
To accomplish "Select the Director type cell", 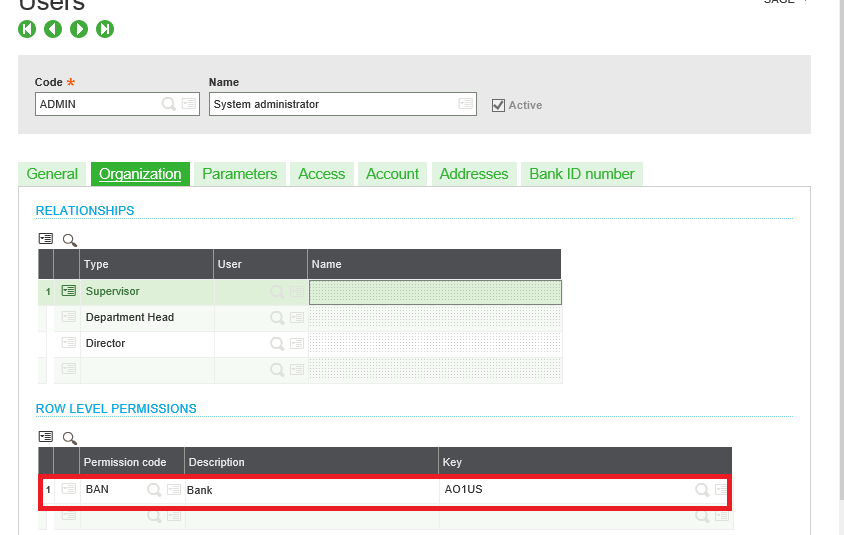I will click(147, 343).
